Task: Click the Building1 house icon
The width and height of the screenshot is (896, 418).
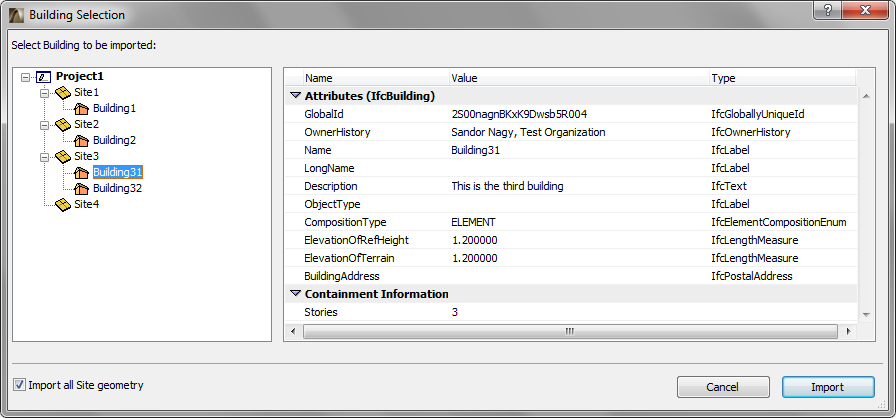Action: pos(82,108)
